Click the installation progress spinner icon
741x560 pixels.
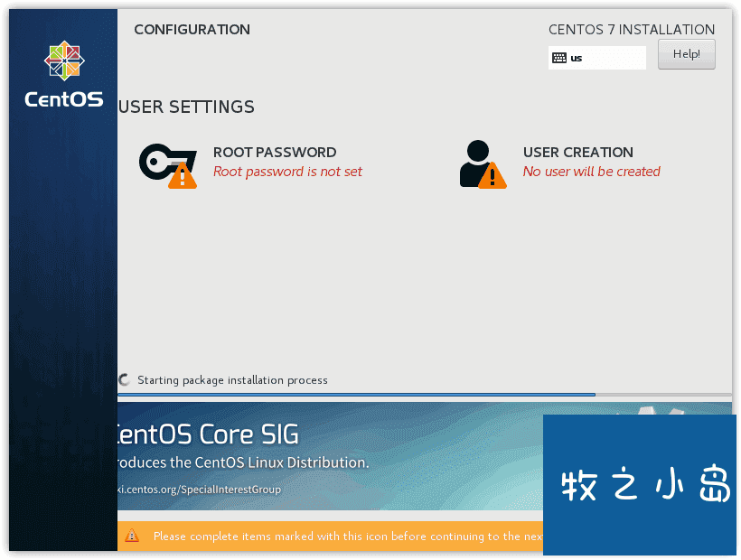(x=125, y=379)
